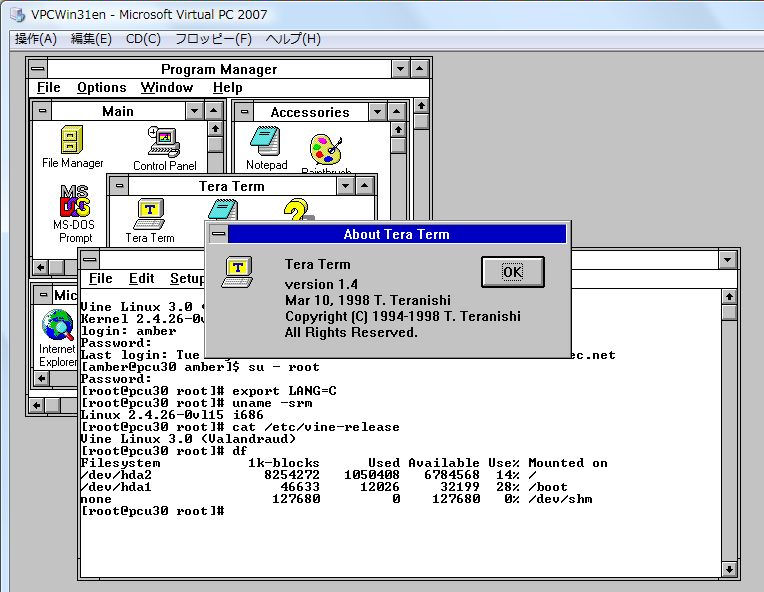Viewport: 764px width, 592px height.
Task: Click the 'Vine Linux 3.0 (Valandraud)' output line
Action: coord(188,439)
